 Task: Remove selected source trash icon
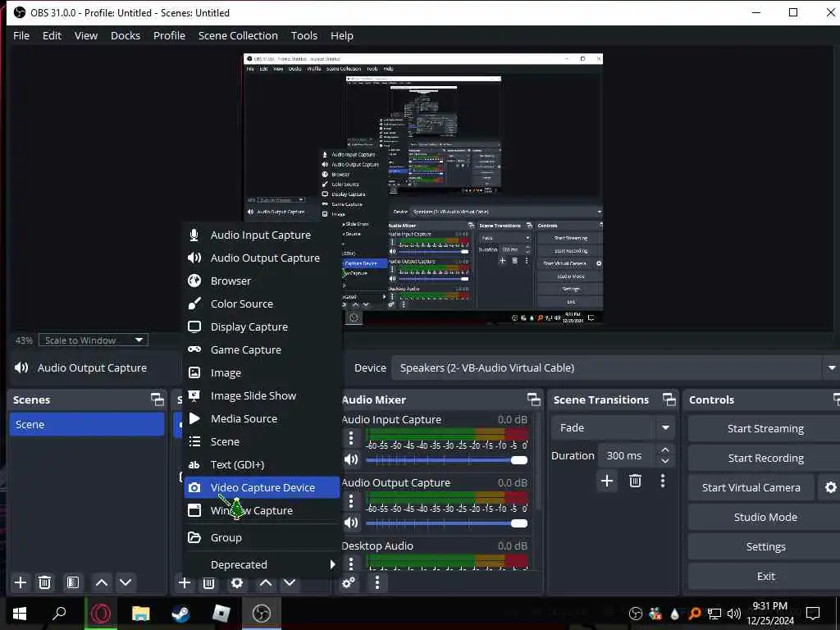[209, 582]
